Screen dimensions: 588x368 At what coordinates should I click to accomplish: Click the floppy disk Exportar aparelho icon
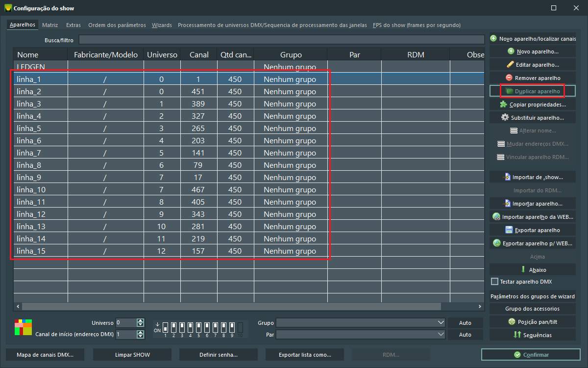509,230
